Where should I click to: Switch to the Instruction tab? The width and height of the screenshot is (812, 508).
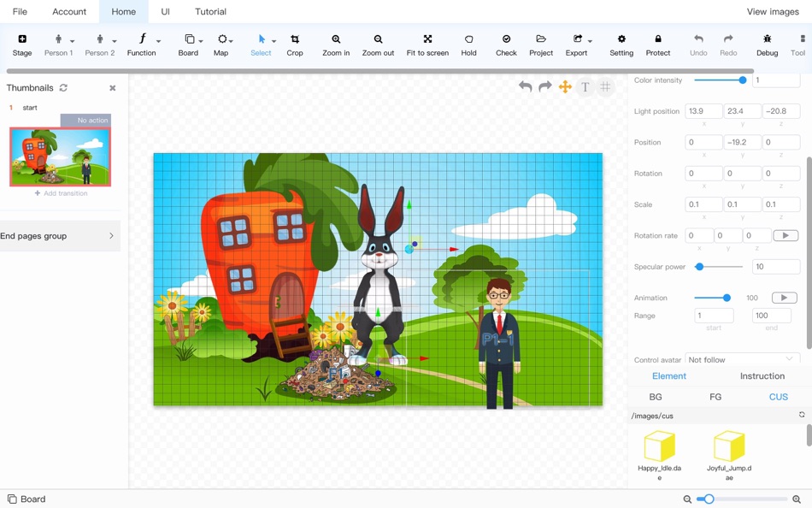click(762, 375)
